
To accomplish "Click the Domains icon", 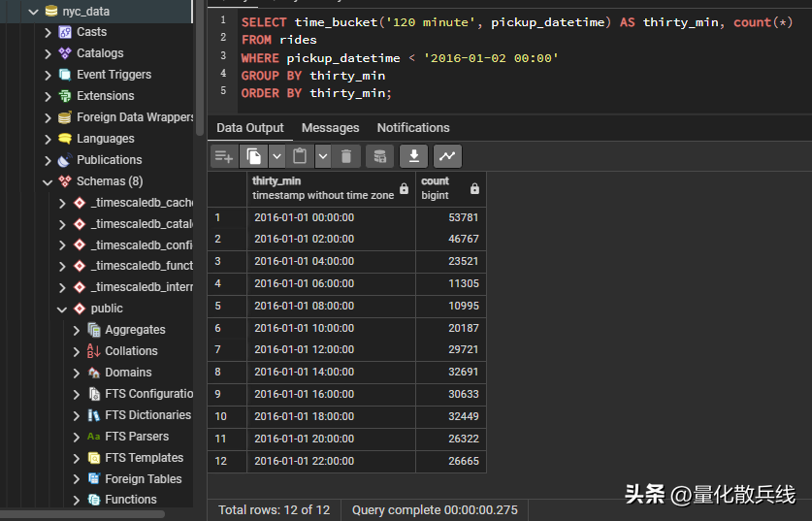I will 94,373.
